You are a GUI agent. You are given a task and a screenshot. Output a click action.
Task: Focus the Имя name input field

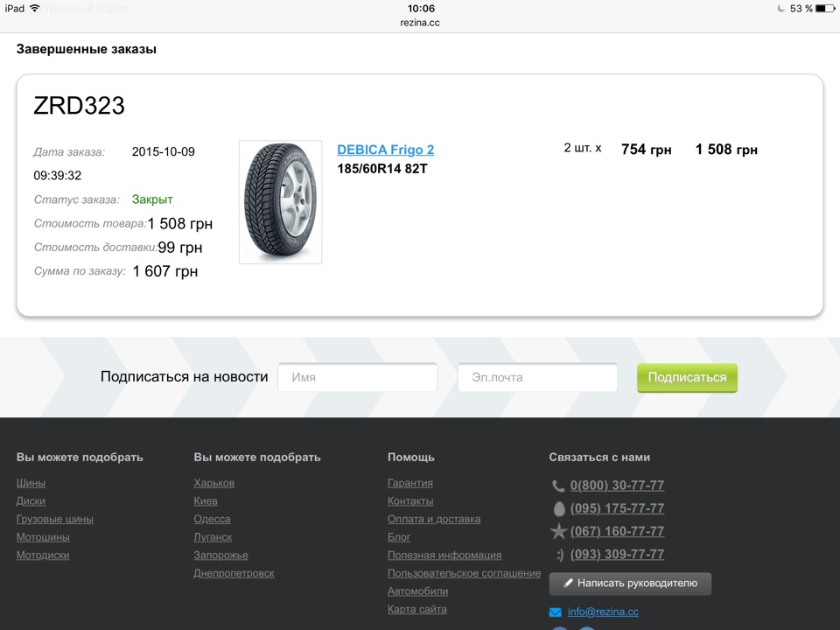357,377
